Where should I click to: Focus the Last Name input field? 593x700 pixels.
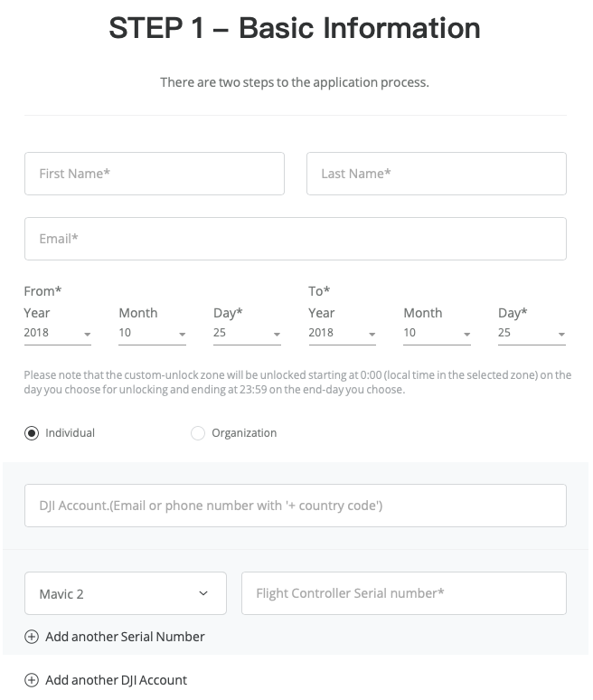click(437, 174)
